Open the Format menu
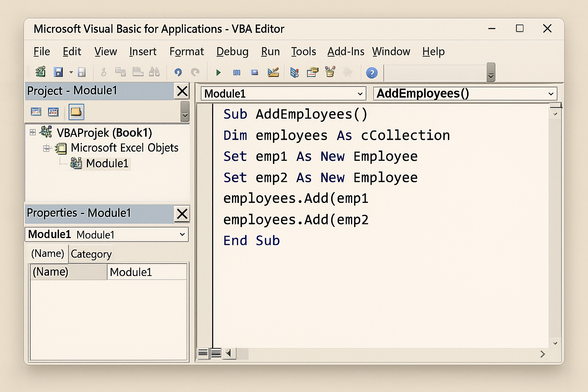 [187, 51]
